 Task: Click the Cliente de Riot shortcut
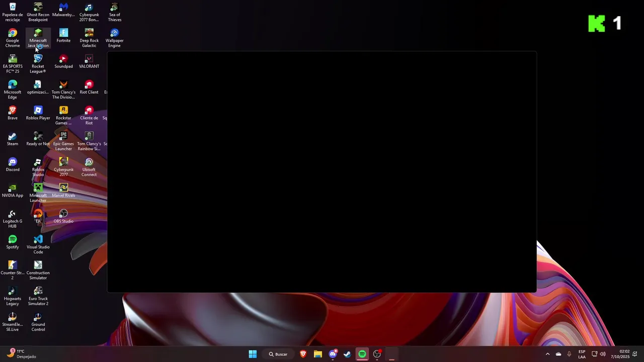89,116
